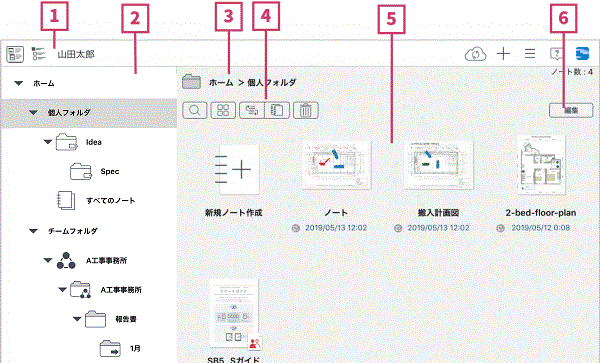Click the sort order toolbar icon
Screen dimensions: 600x363
252,110
